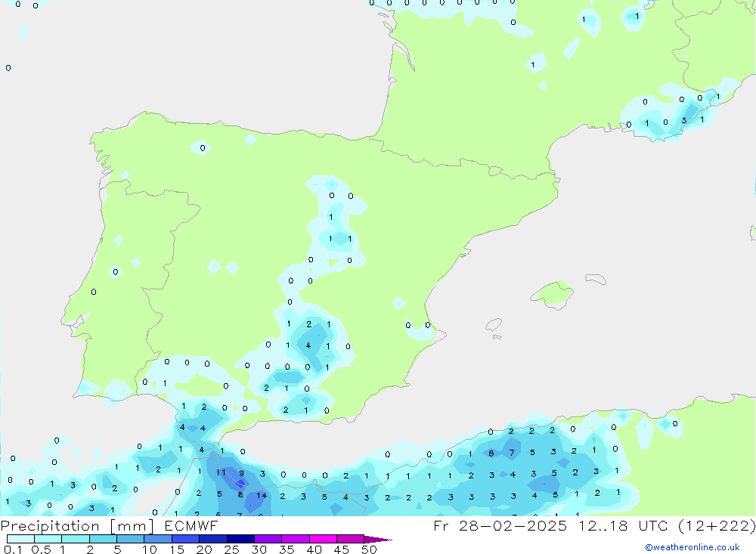Viewport: 756px width, 554px height.
Task: Click the '14' precipitation value on the map
Action: pyautogui.click(x=262, y=495)
